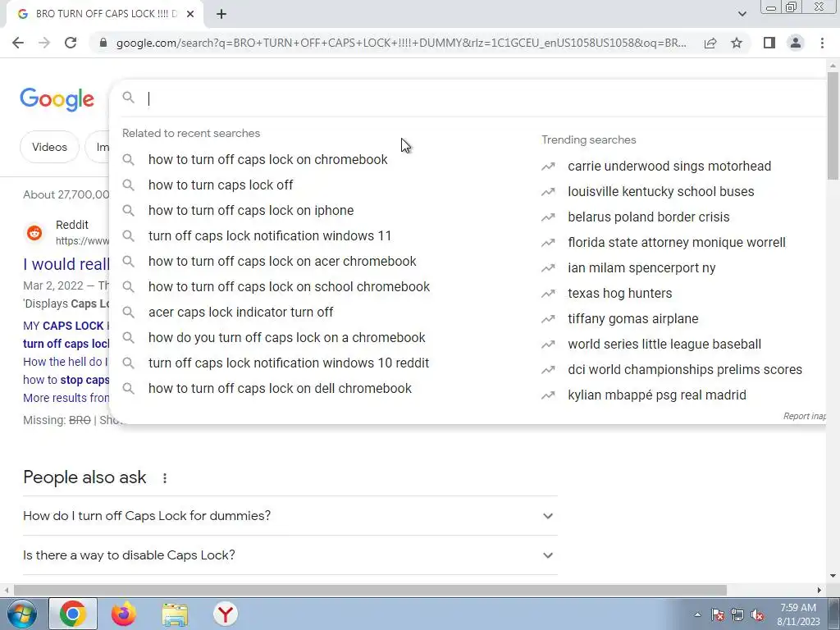The height and width of the screenshot is (630, 840).
Task: Open Windows Explorer from taskbar
Action: 175,614
